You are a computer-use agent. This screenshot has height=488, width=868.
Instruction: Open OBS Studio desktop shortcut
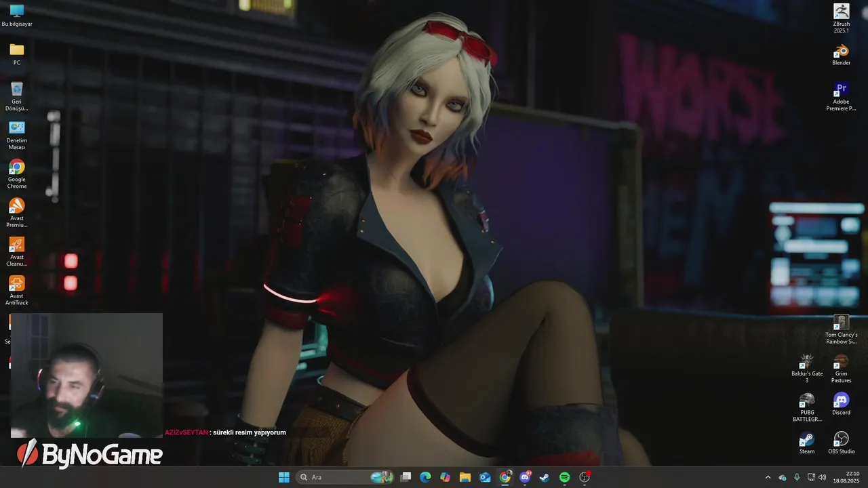click(841, 443)
